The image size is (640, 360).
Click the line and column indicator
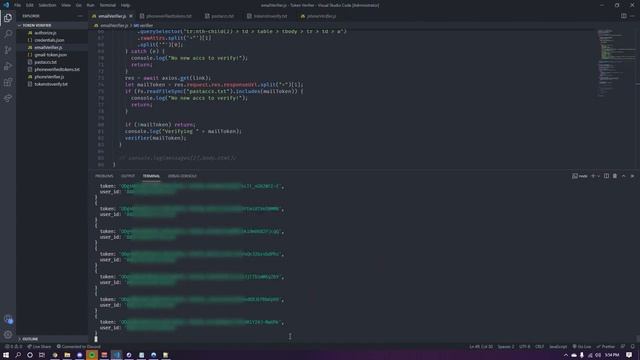[x=480, y=347]
